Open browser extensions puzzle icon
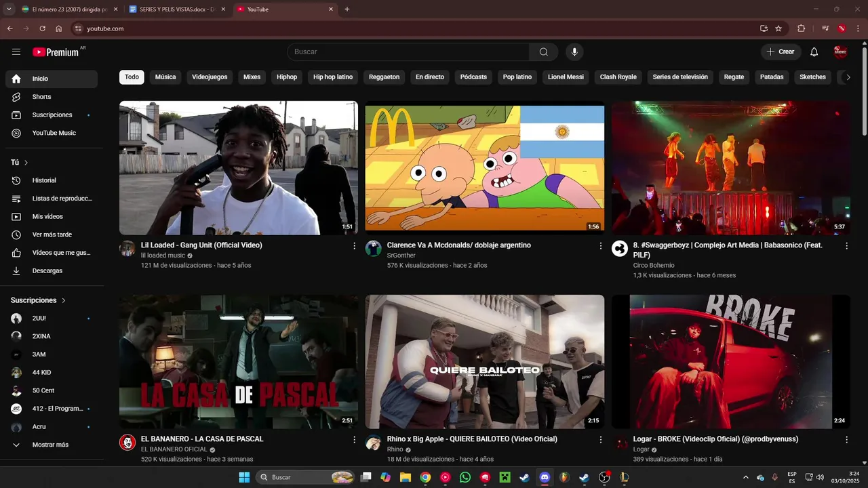 click(x=802, y=28)
